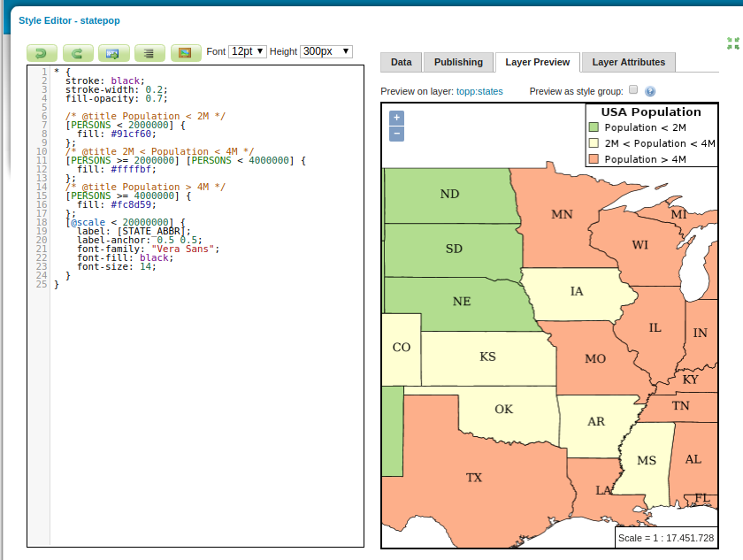743x560 pixels.
Task: Click the help icon beside style group
Action: coord(650,91)
